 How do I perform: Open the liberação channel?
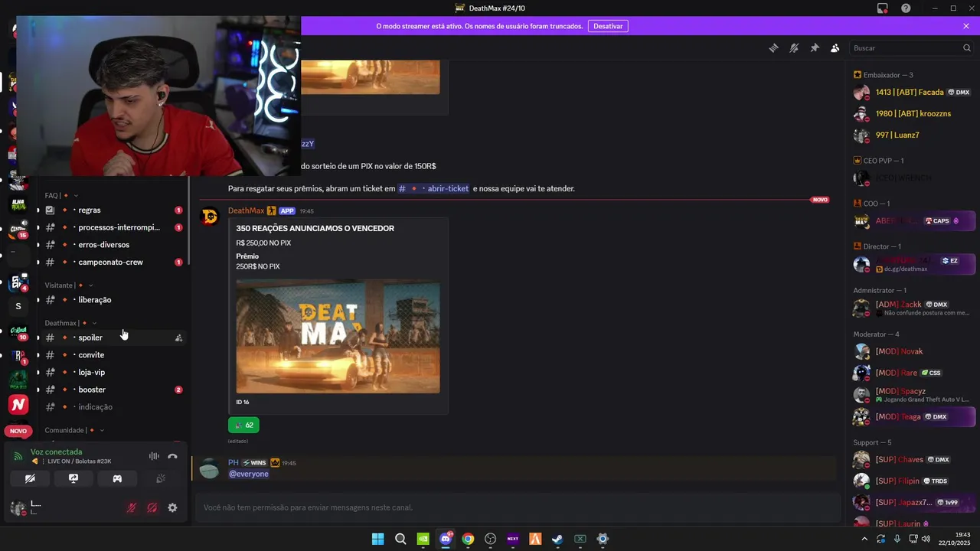113,300
